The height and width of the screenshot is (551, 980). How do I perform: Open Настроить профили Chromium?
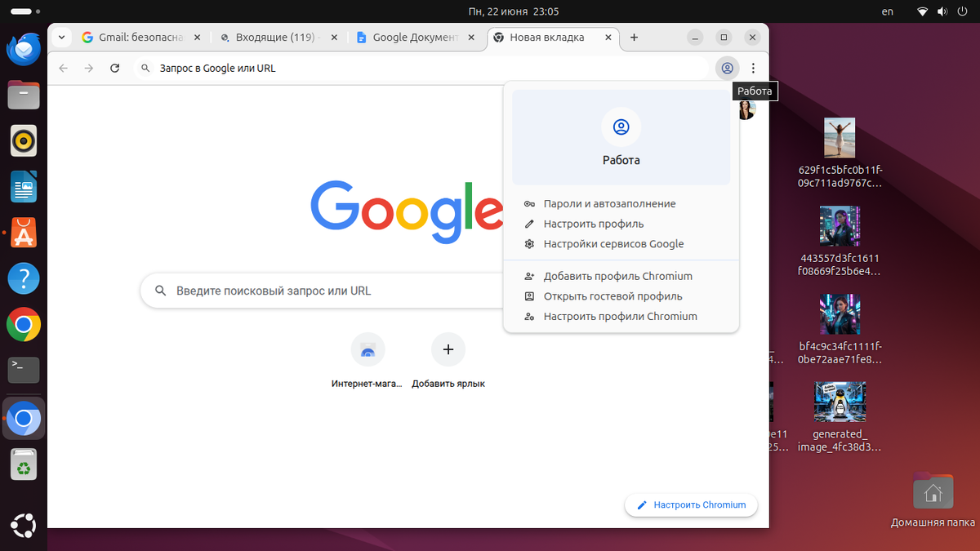click(621, 316)
